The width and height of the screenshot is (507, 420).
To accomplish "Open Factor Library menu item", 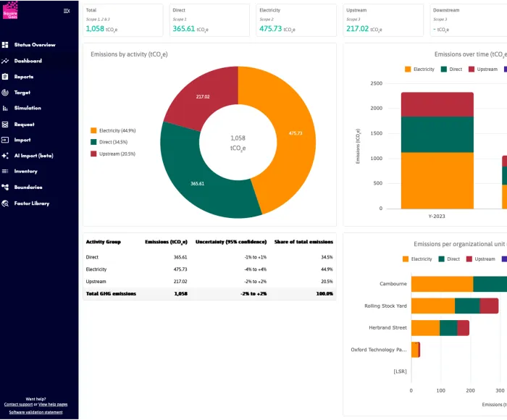I will point(32,203).
